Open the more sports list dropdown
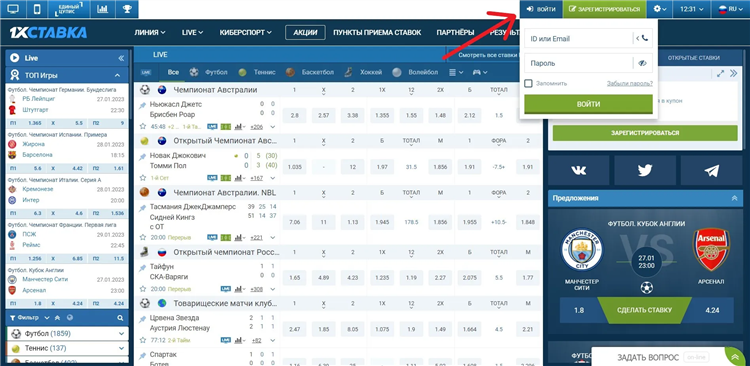750x366 pixels. [x=456, y=72]
